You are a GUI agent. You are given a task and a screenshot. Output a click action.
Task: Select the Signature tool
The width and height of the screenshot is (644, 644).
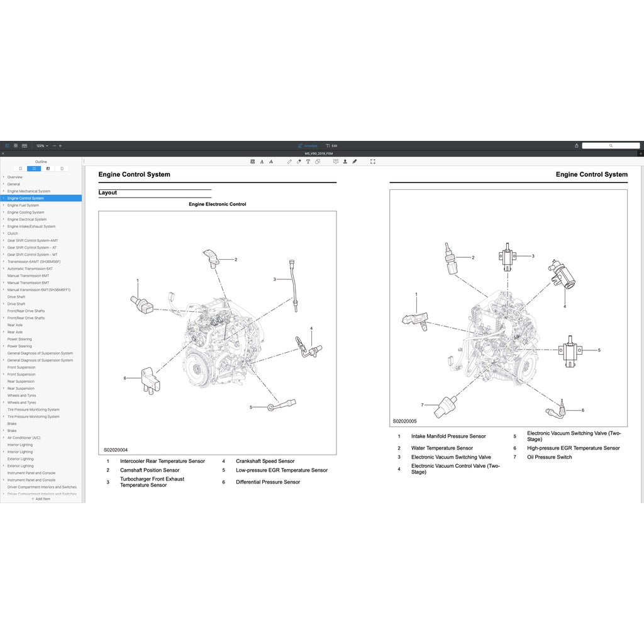tap(355, 161)
